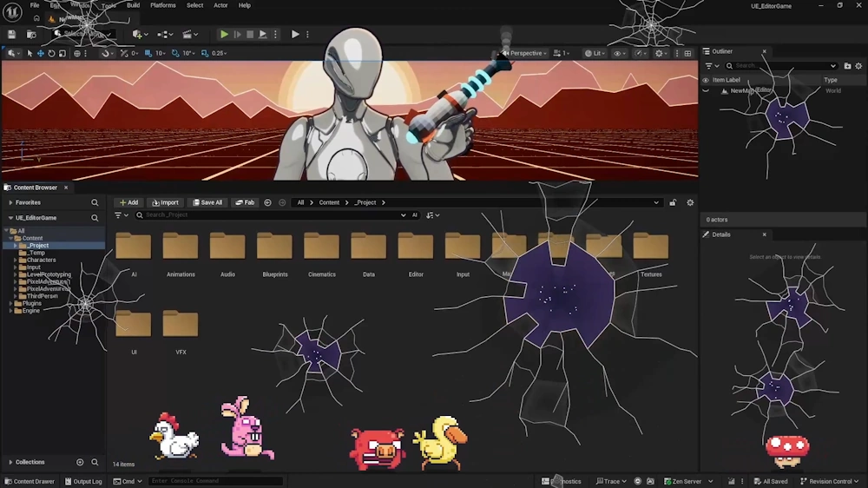Click the add collection plus icon

point(80,462)
